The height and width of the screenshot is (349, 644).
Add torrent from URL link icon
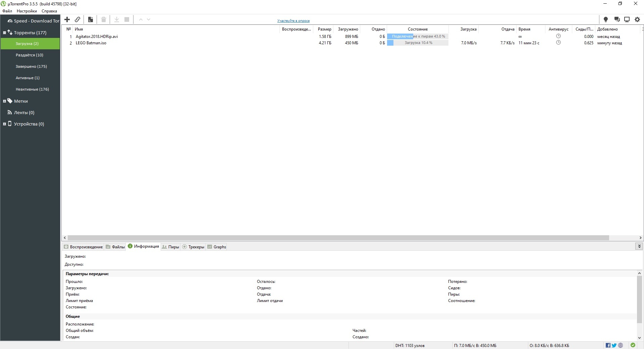(77, 19)
